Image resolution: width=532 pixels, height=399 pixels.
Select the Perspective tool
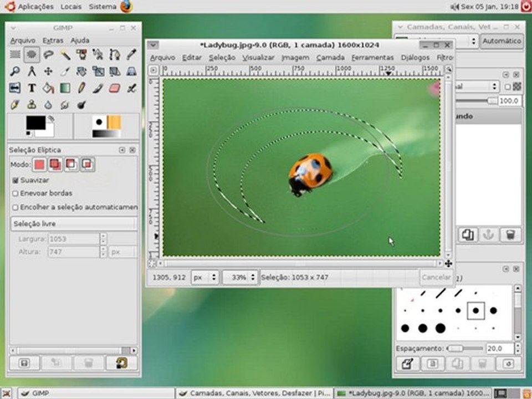[x=131, y=71]
